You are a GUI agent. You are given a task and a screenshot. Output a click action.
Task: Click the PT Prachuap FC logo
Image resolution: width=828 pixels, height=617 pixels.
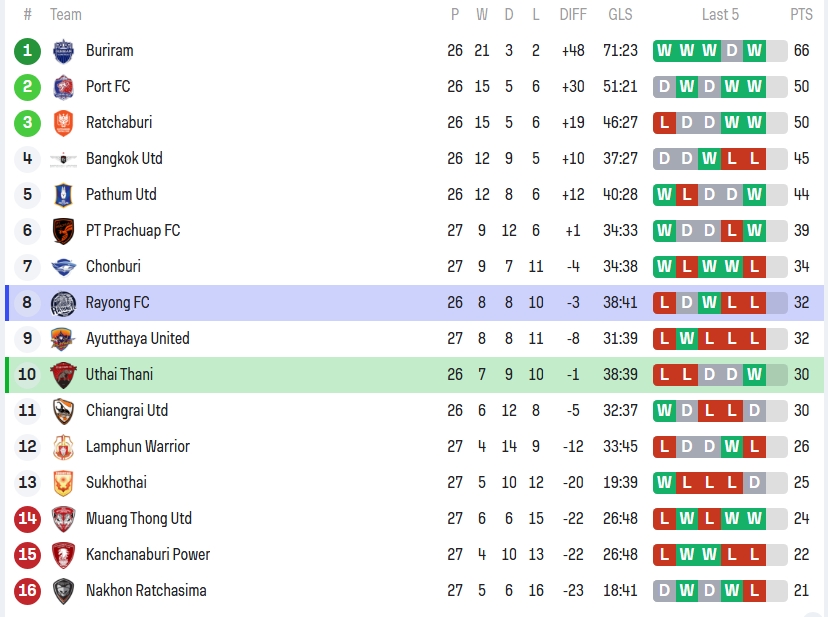[x=63, y=231]
